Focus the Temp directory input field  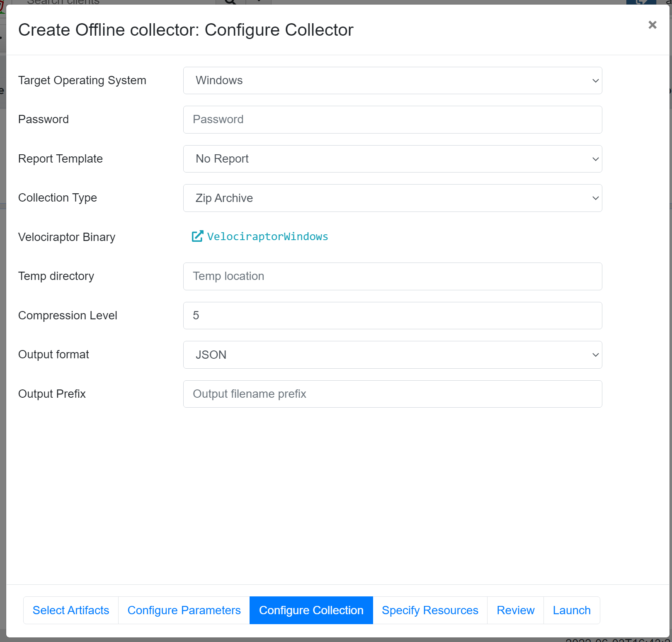click(x=393, y=276)
